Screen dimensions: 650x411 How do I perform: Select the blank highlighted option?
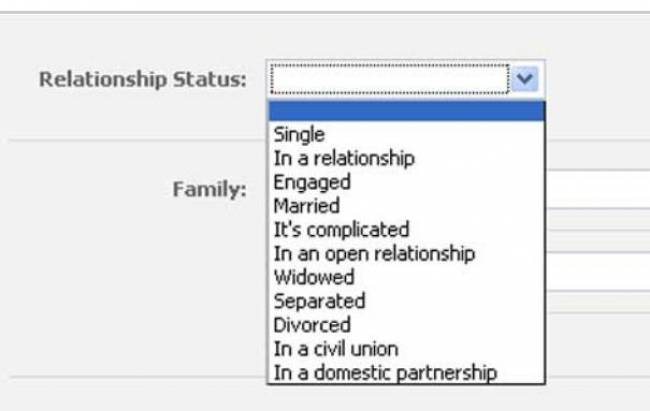point(406,111)
